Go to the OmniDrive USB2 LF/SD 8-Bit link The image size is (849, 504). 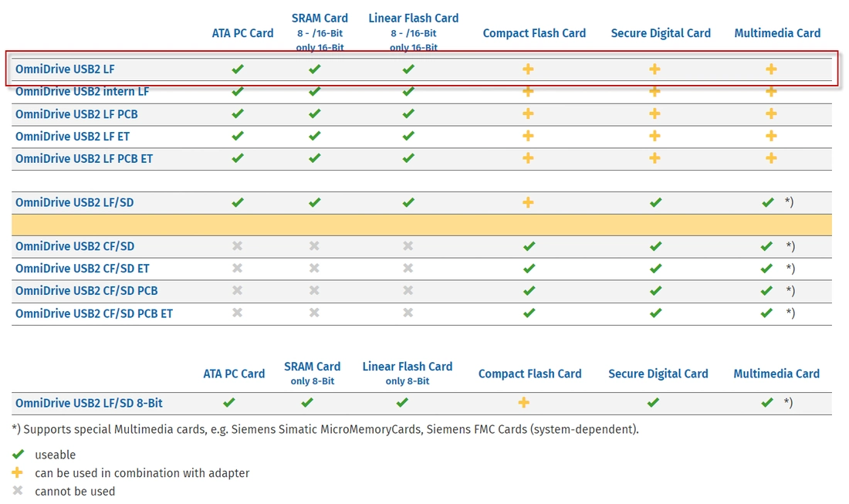coord(89,403)
